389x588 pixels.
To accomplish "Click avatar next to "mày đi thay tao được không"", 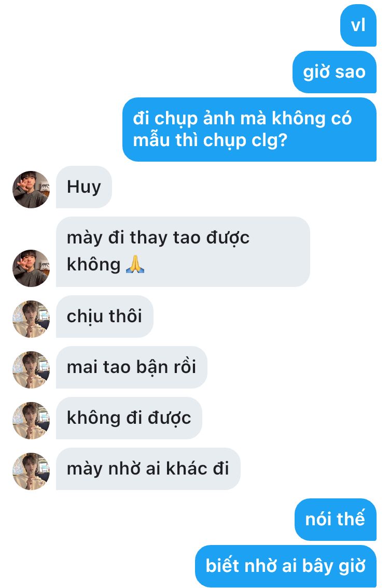I will coord(31,268).
